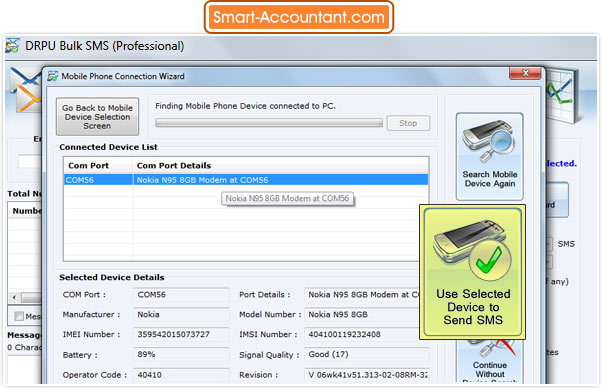602x389 pixels.
Task: Click the Manufacturer field showing Nokia
Action: point(181,315)
